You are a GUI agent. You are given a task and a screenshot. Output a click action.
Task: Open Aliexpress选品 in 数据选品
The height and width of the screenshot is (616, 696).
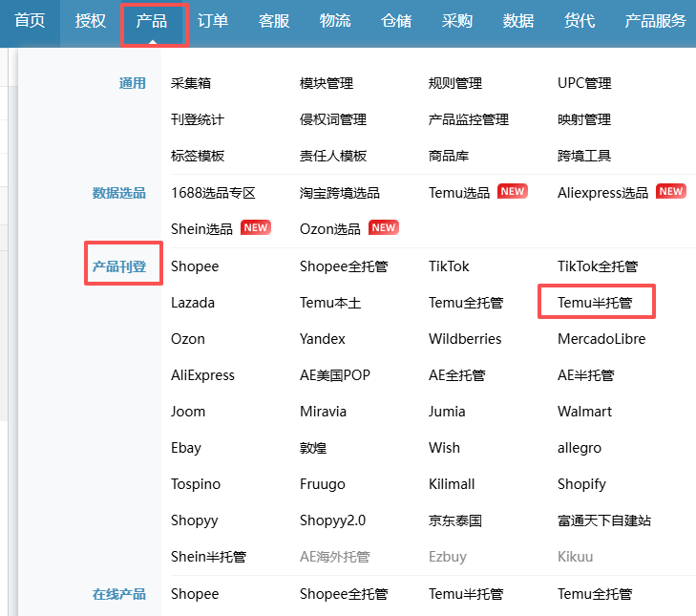coord(602,192)
